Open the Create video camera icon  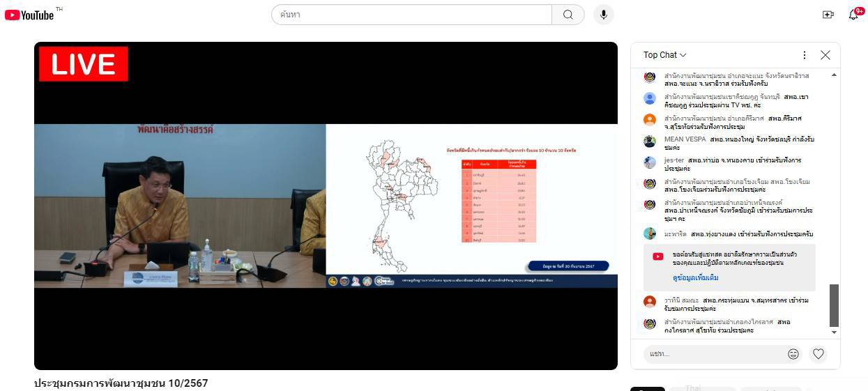[828, 15]
